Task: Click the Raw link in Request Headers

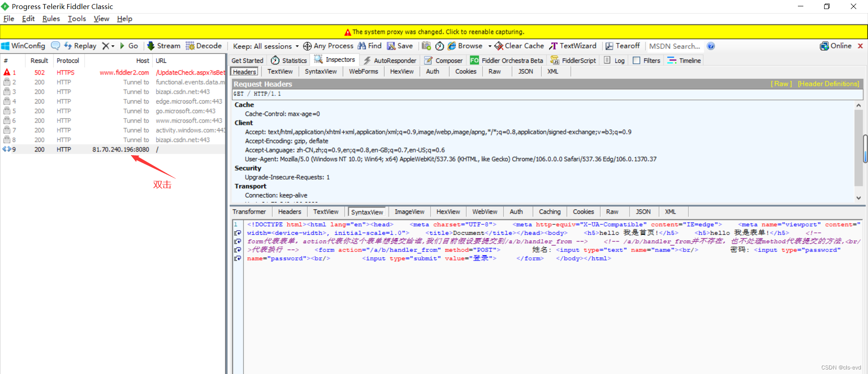Action: [781, 84]
